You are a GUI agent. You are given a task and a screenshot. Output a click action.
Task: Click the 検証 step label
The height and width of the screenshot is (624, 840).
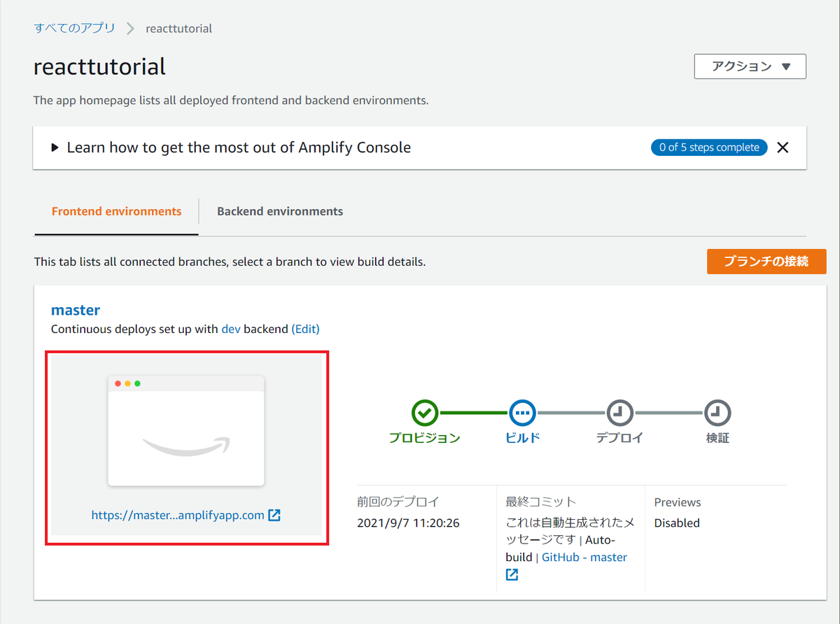click(x=717, y=439)
